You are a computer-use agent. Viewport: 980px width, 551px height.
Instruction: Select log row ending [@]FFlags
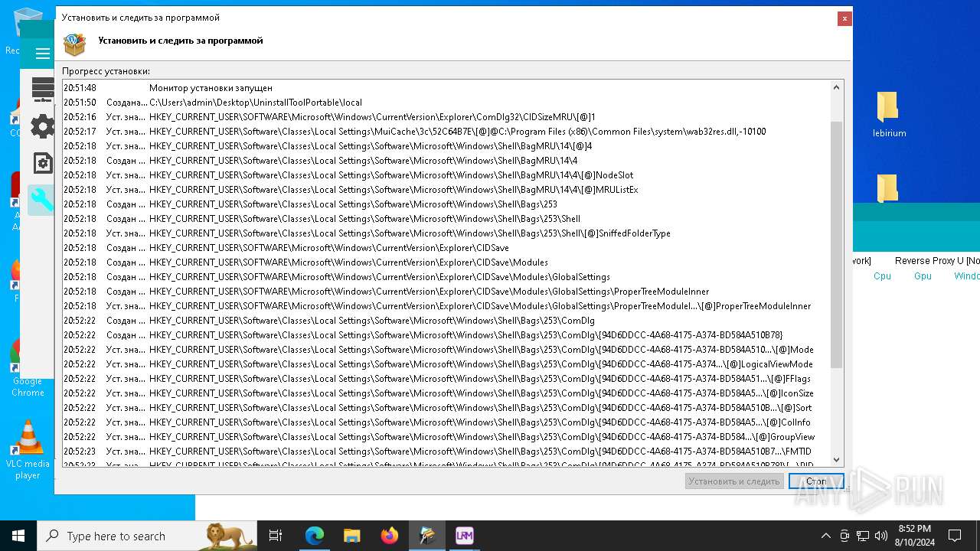[446, 379]
